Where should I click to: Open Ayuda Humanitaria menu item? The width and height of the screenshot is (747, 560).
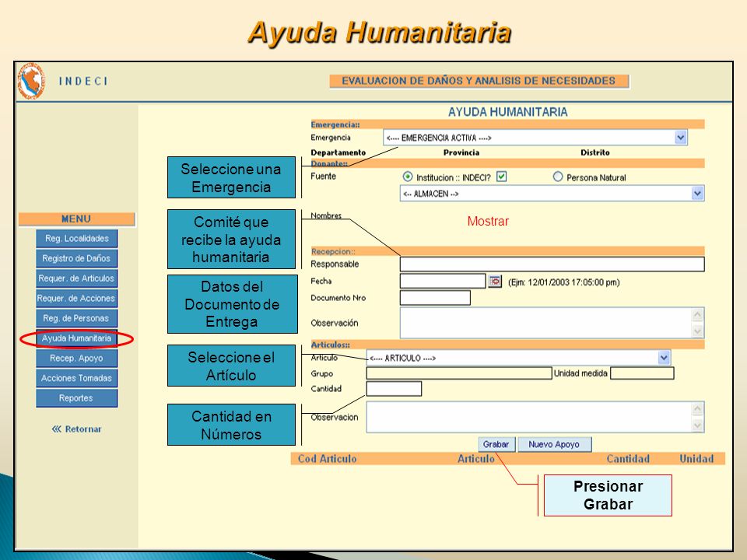point(77,338)
